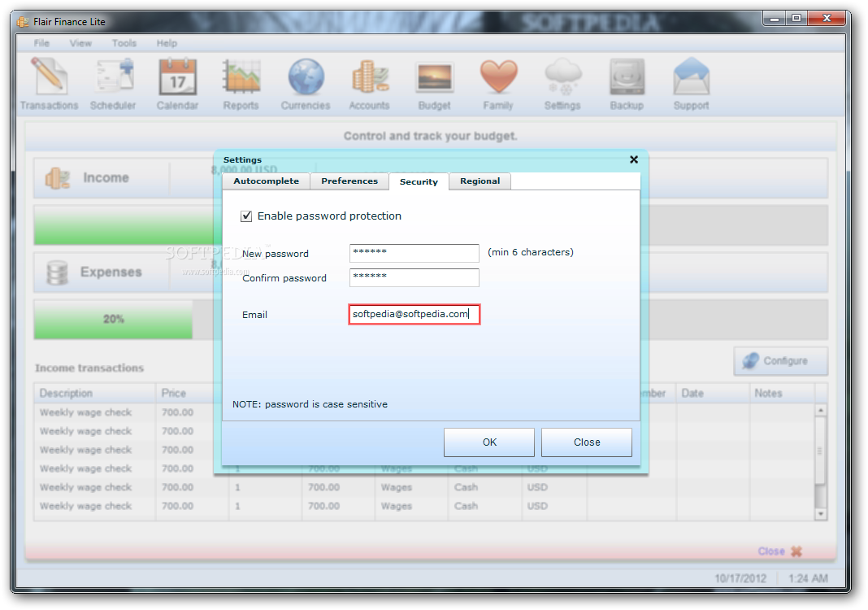Minimize the Flair Finance Lite window
The height and width of the screenshot is (610, 868).
775,19
